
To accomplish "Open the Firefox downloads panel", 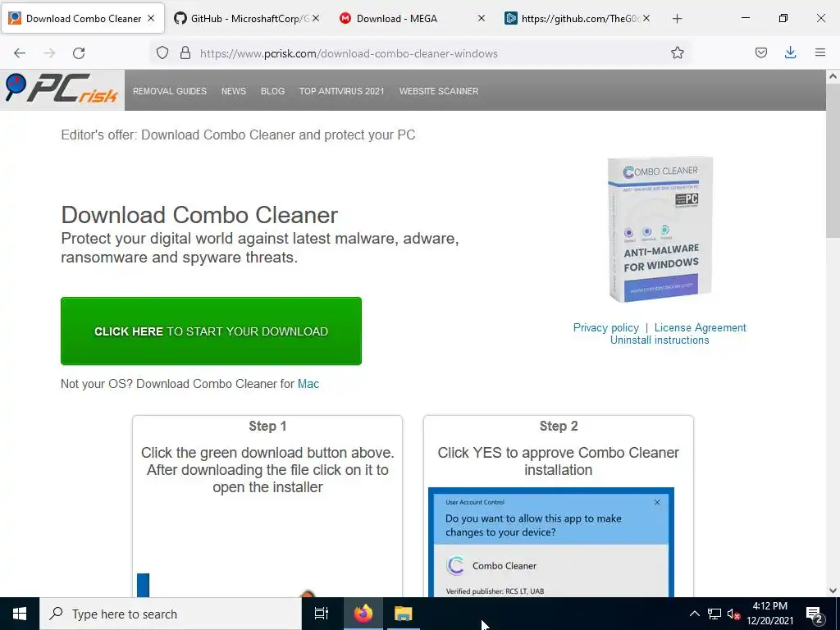I will 790,53.
